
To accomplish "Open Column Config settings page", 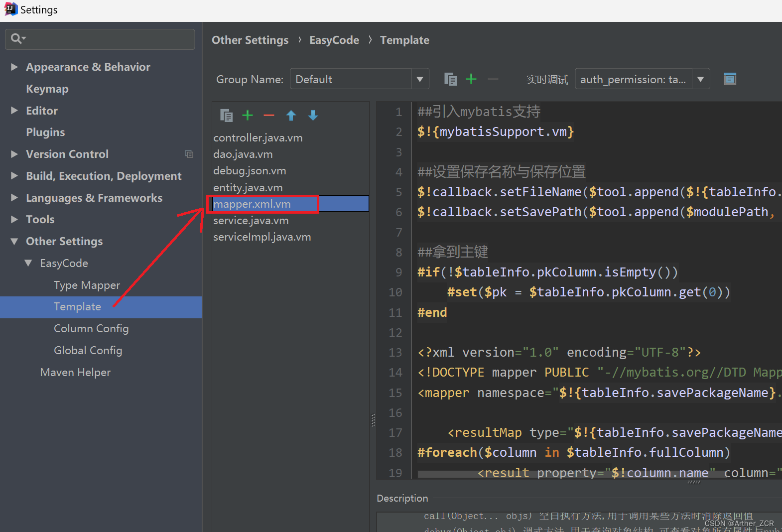I will 91,329.
